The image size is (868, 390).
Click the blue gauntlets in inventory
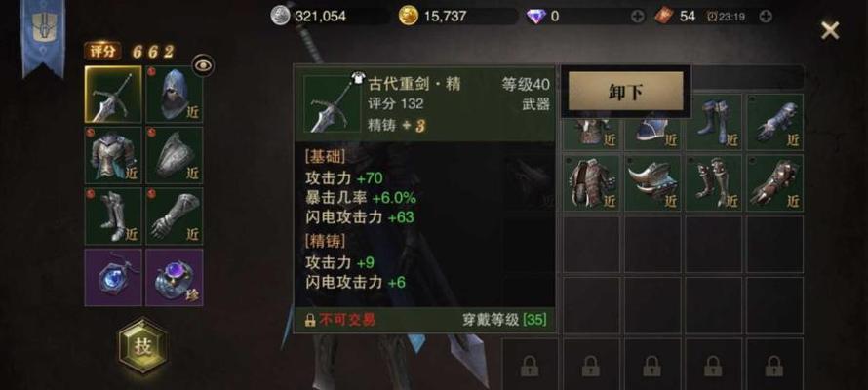coord(775,122)
